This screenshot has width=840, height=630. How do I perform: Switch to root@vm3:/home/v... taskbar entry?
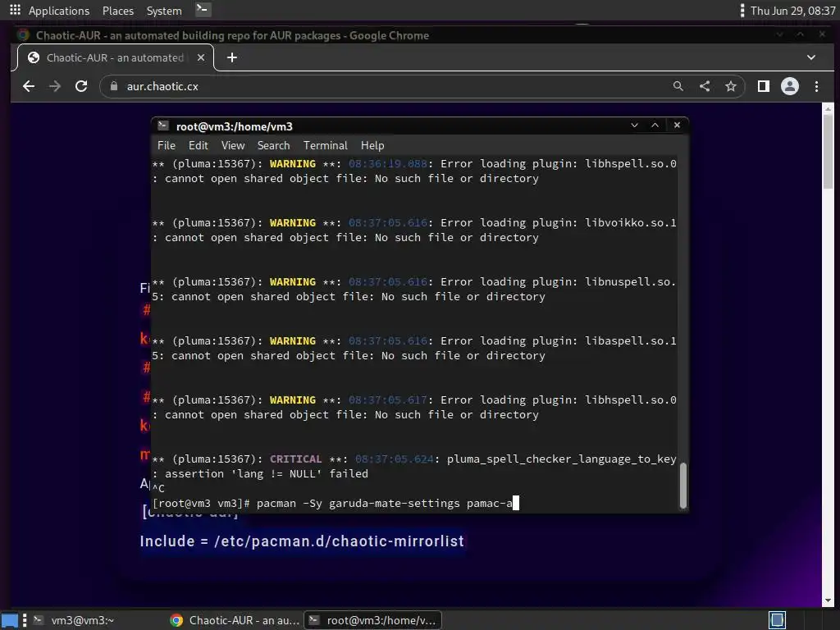coord(373,620)
